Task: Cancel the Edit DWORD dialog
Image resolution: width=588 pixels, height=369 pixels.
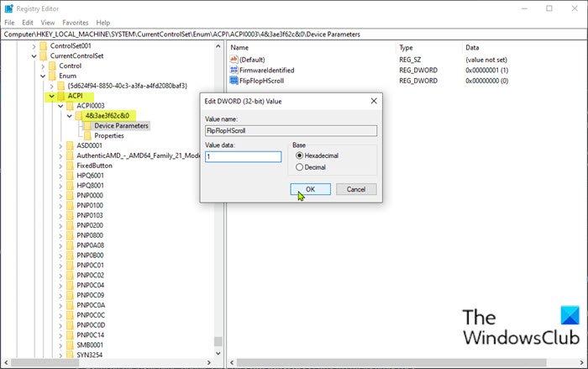Action: coord(356,189)
